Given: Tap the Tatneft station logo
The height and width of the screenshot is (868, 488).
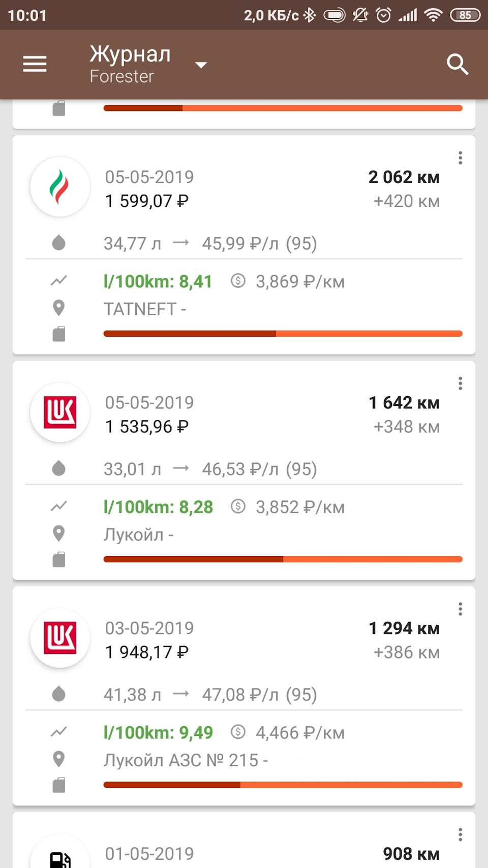Looking at the screenshot, I should (60, 187).
